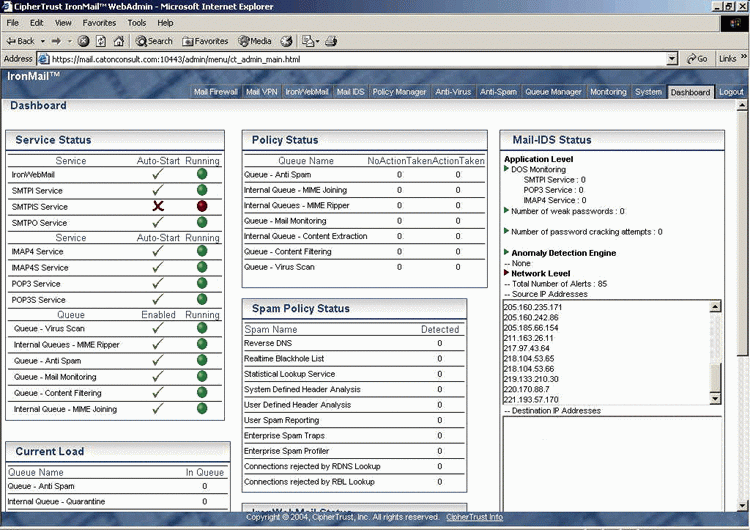Toggle auto-start checkmark for IMAP4 Service
Viewport: 750px width, 530px height.
[x=158, y=251]
